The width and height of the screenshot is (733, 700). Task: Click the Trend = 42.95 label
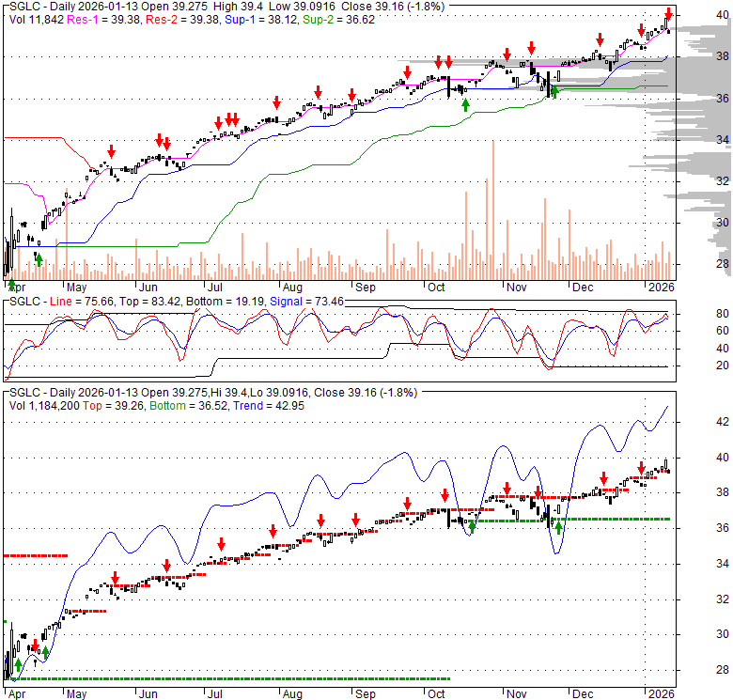(x=269, y=406)
